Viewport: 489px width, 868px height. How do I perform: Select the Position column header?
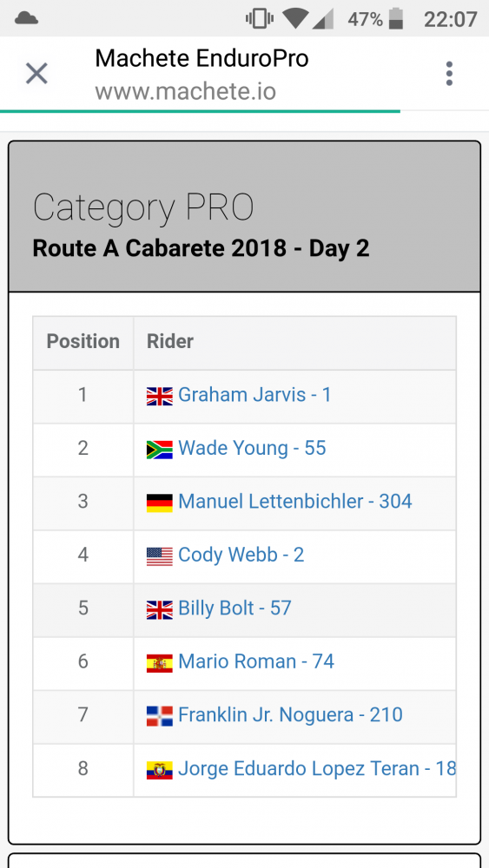(x=83, y=341)
